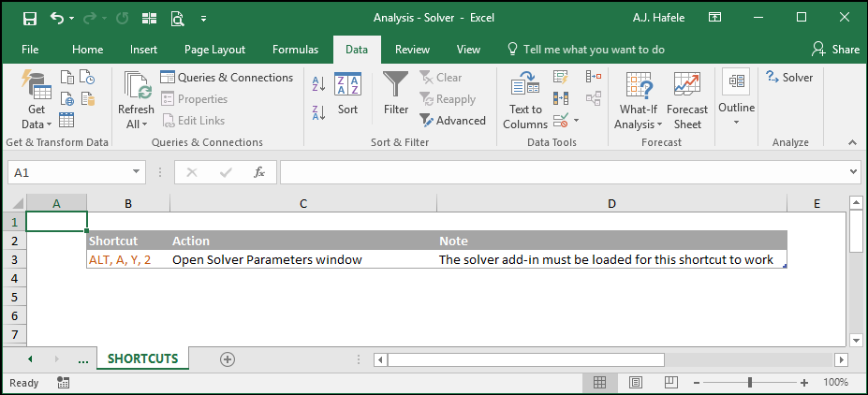Click Tell me what you want to do
This screenshot has width=868, height=395.
tap(585, 50)
